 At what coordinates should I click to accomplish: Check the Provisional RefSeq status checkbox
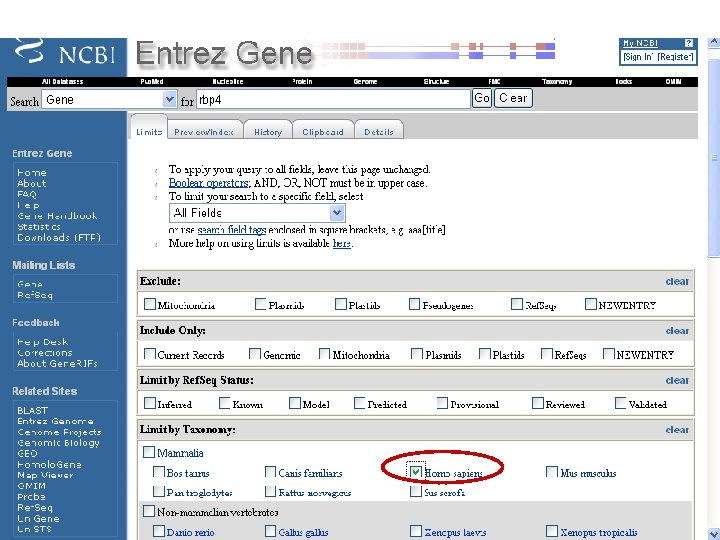(x=442, y=403)
